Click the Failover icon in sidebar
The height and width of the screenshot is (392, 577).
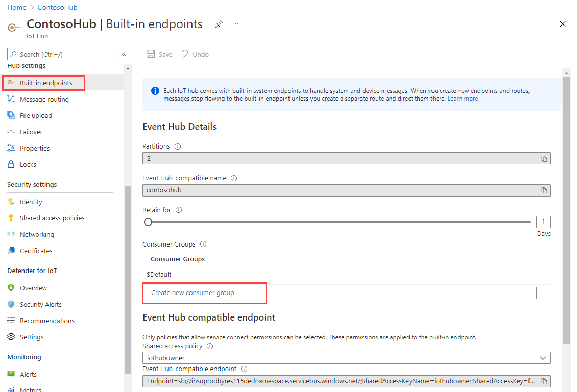11,132
